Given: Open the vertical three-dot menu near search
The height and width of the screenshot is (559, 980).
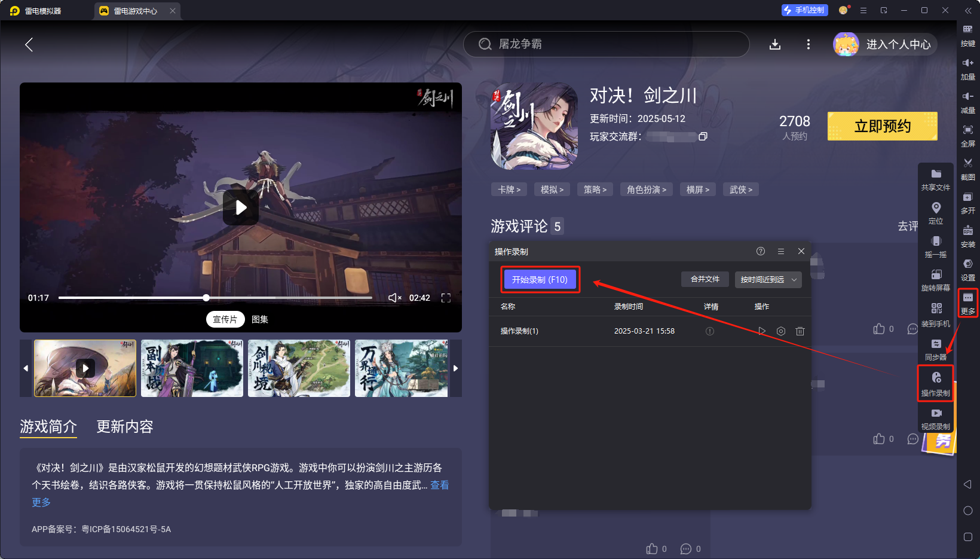Looking at the screenshot, I should point(808,44).
